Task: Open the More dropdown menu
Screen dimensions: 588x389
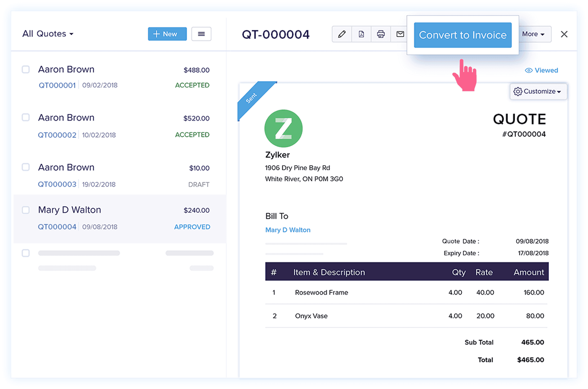Action: [x=533, y=34]
